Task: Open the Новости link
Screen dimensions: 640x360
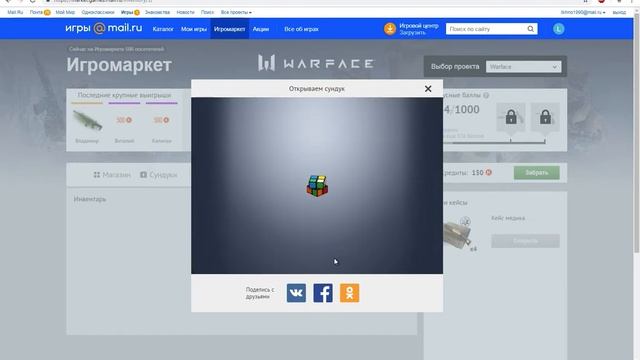Action: (x=185, y=12)
